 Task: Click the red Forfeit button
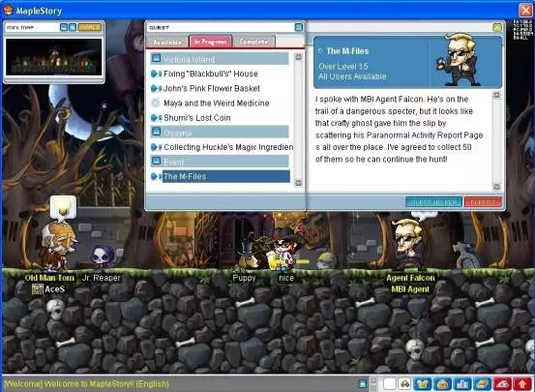[483, 202]
